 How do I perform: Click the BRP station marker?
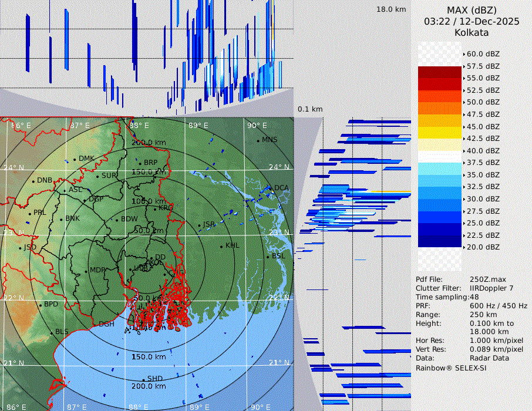coord(140,163)
